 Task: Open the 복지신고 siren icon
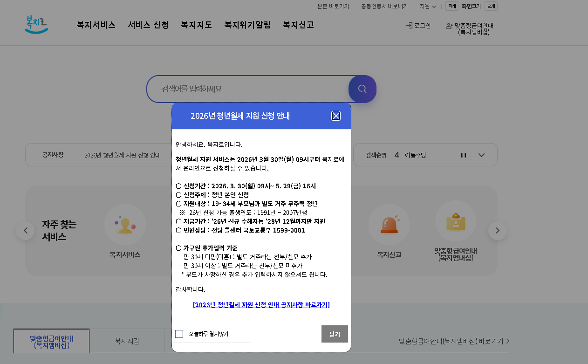[x=389, y=225]
